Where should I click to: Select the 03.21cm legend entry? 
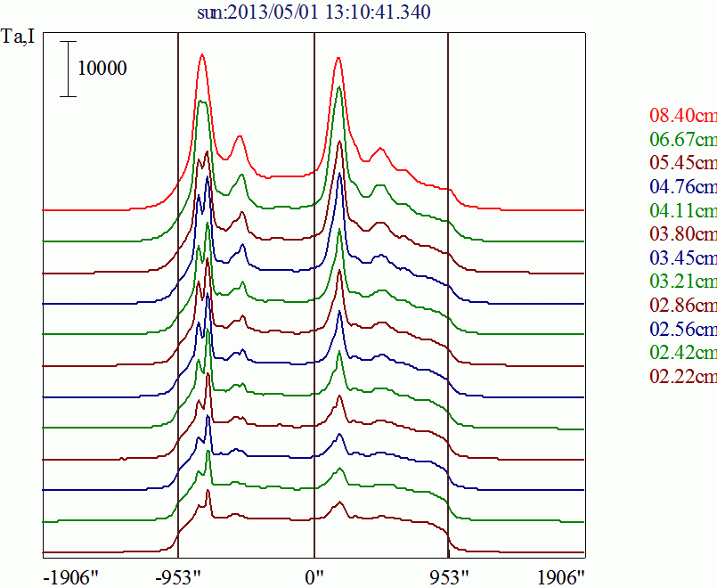click(683, 281)
